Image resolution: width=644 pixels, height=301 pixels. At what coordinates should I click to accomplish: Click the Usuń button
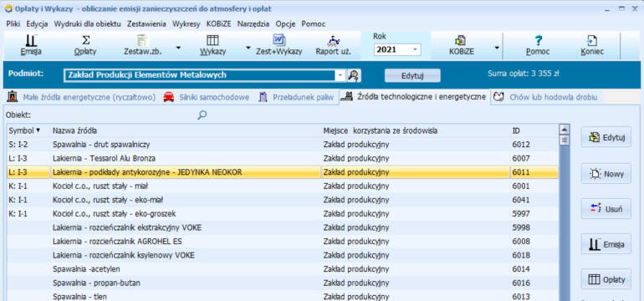pos(606,209)
